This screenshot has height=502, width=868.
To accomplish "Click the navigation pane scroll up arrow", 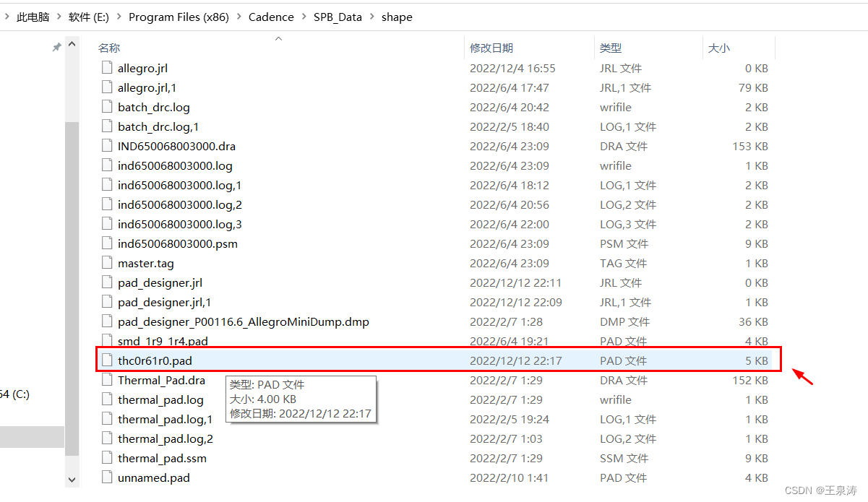I will 72,46.
